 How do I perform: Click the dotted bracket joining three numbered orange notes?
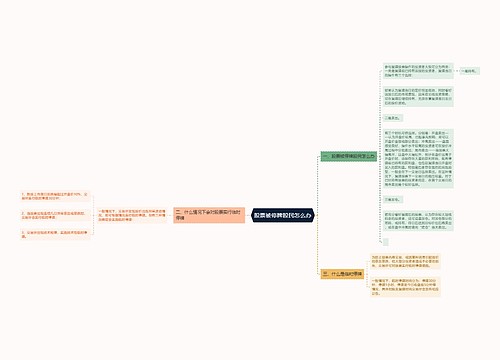pos(94,215)
